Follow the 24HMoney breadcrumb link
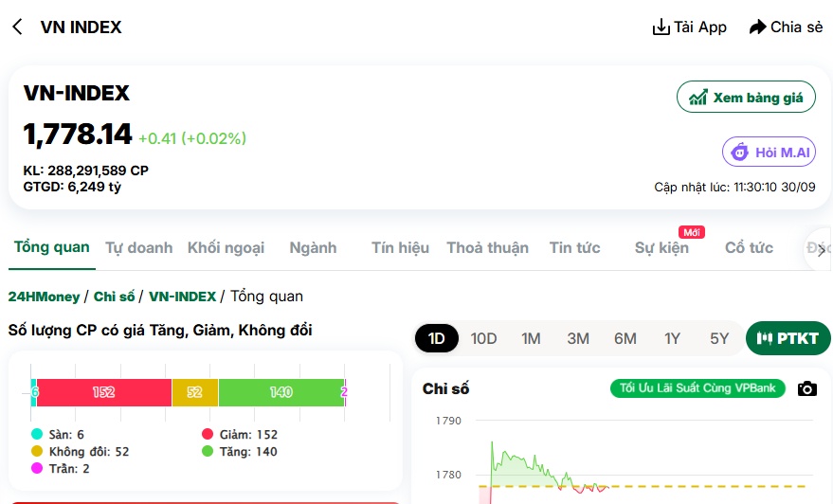 pyautogui.click(x=45, y=297)
